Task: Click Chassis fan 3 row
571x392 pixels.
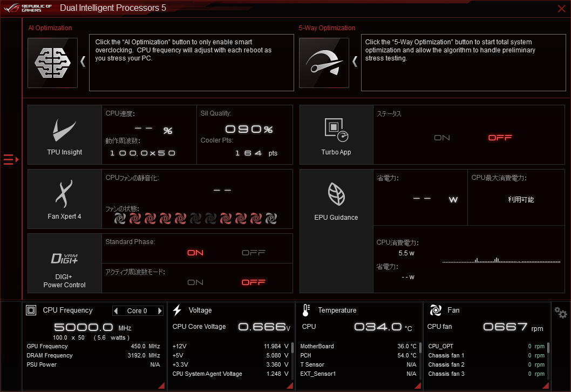Action: pyautogui.click(x=486, y=374)
